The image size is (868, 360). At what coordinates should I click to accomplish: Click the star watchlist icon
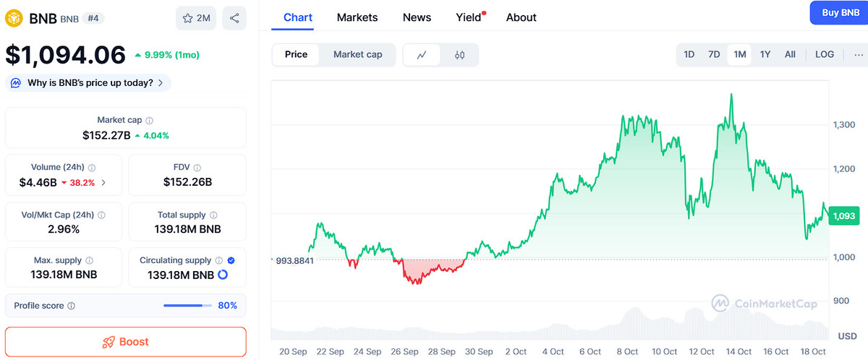[x=188, y=18]
